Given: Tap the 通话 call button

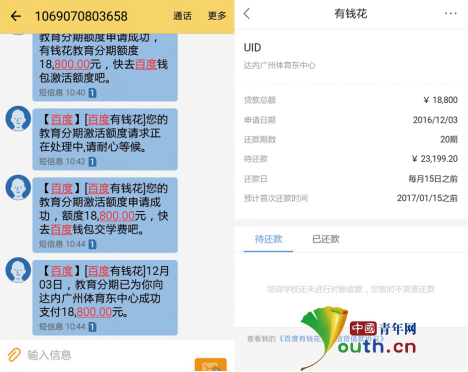Looking at the screenshot, I should coord(182,16).
